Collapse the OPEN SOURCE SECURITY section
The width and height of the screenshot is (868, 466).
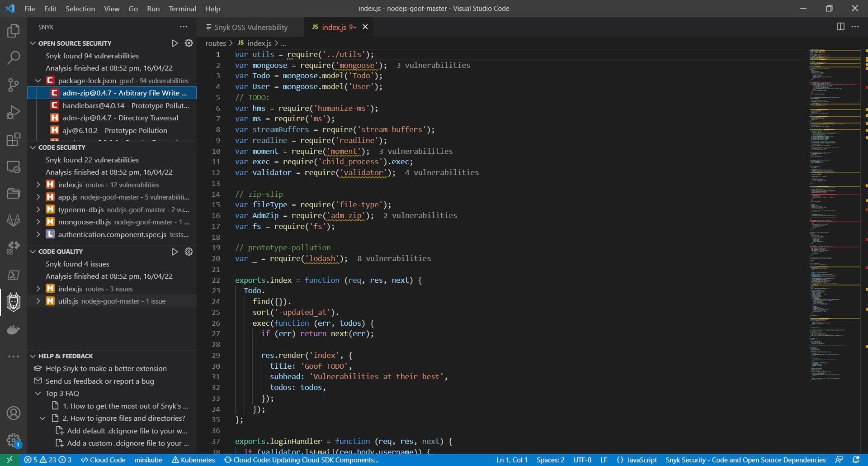pyautogui.click(x=33, y=43)
